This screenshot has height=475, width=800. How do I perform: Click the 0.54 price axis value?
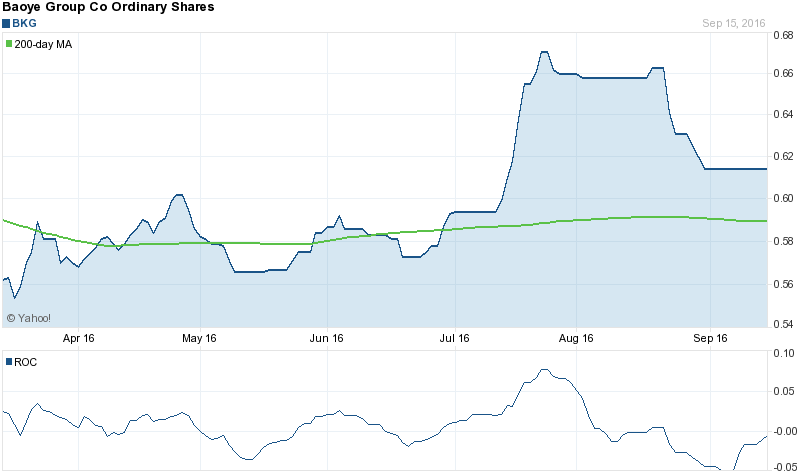[784, 324]
